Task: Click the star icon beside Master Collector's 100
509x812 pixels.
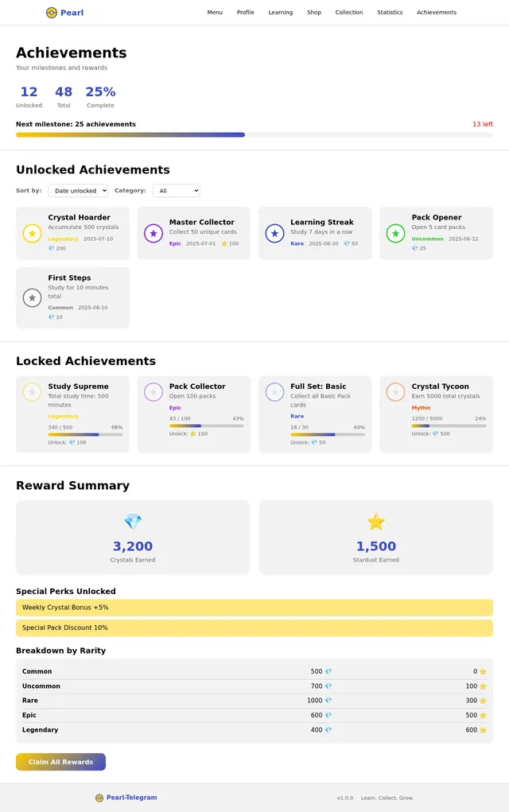Action: pos(224,243)
